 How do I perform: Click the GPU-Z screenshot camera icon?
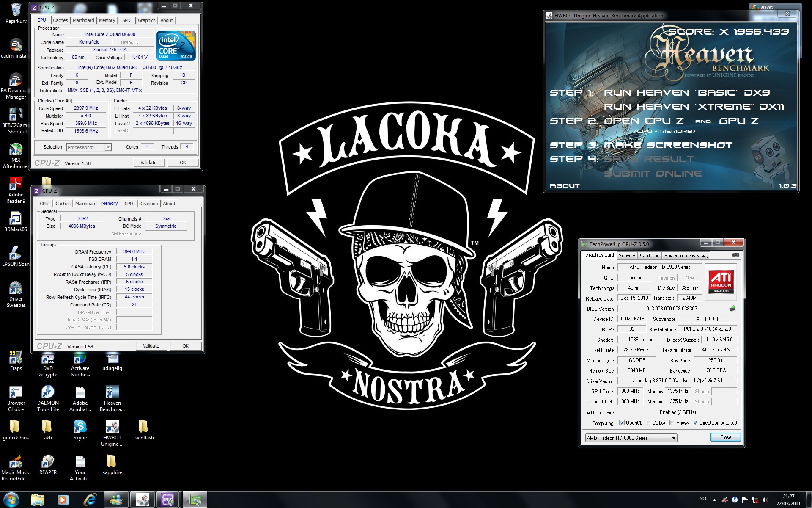pyautogui.click(x=736, y=255)
